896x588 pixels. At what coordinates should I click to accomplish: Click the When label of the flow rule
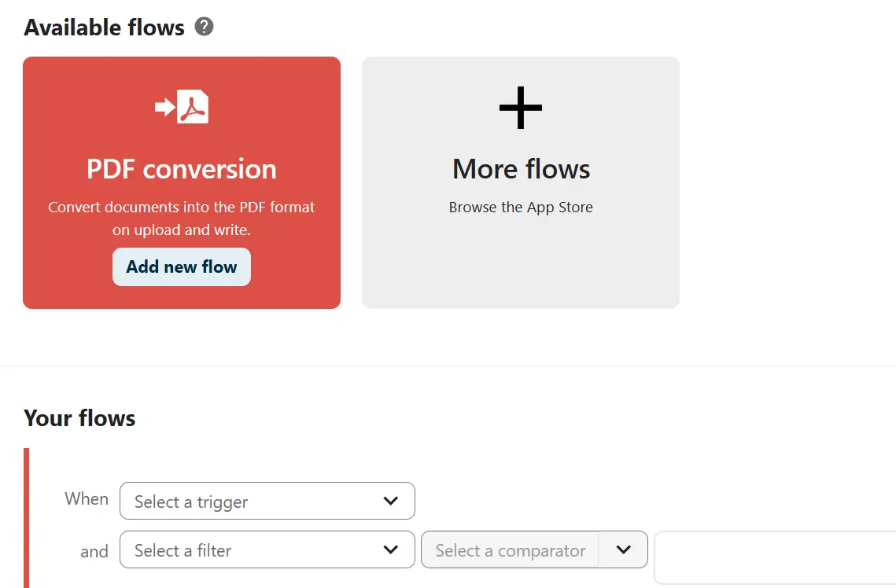87,499
